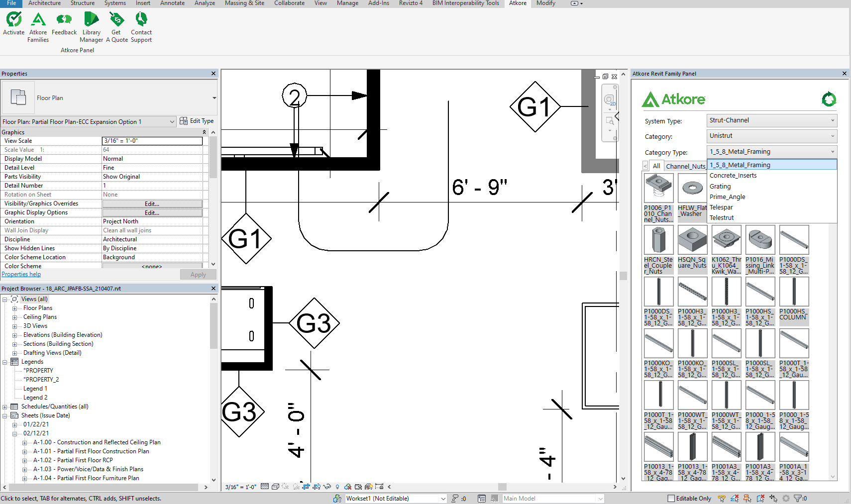Viewport: 851px width, 504px height.
Task: Open the Properties help link
Action: tap(21, 274)
